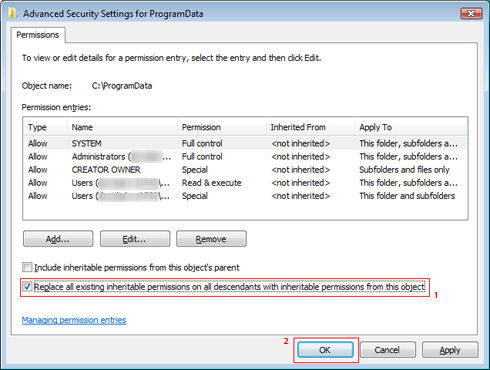Remove the selected permission entry
Image resolution: width=490 pixels, height=370 pixels.
(x=211, y=239)
